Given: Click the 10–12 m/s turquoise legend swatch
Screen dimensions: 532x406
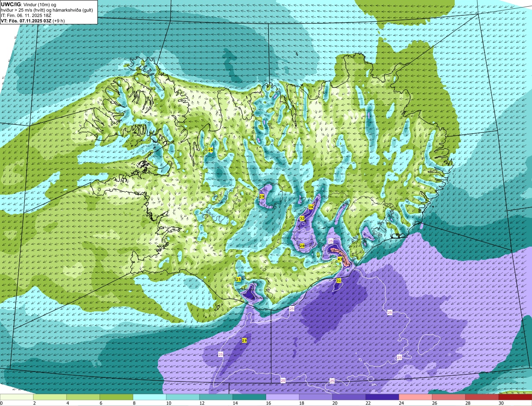Looking at the screenshot, I should coord(183,397).
